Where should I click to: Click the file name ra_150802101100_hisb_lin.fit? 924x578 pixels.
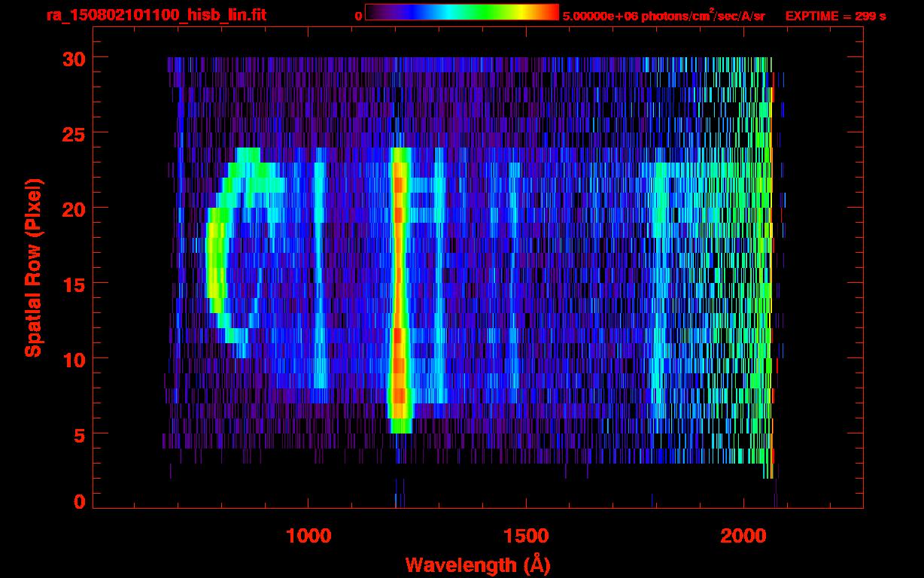(156, 15)
